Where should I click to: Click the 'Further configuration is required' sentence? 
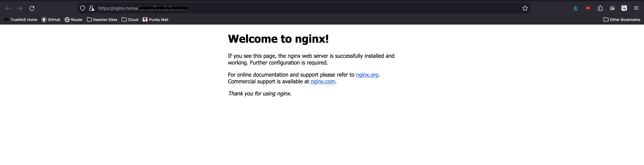coord(289,63)
